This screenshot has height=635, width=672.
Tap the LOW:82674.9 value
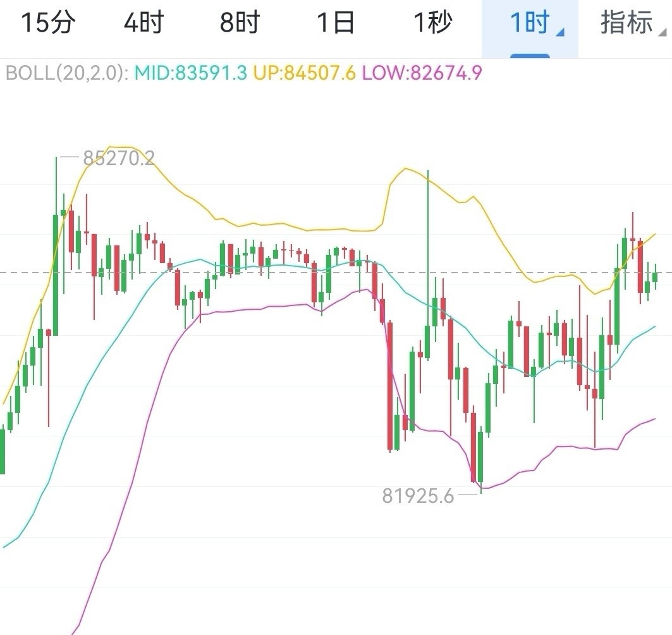coord(421,73)
